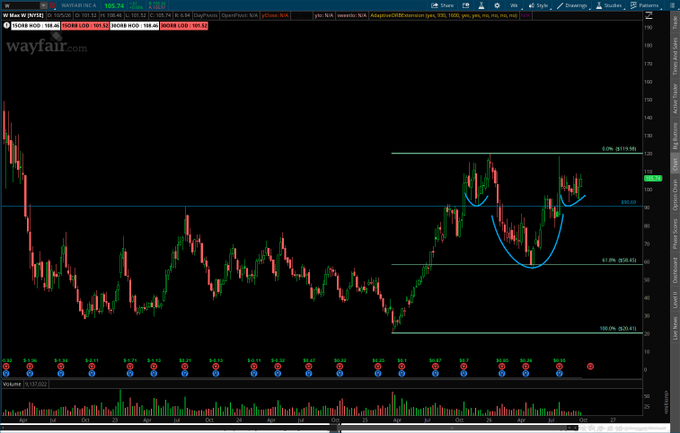Open chart settings gear icon
This screenshot has height=433, width=680.
tap(497, 6)
